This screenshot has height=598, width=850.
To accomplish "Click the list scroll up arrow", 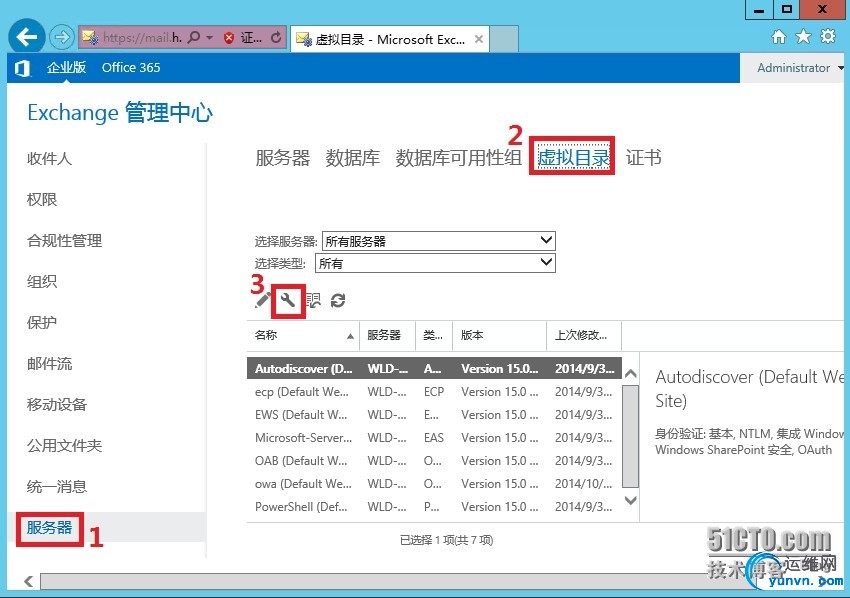I will point(630,374).
